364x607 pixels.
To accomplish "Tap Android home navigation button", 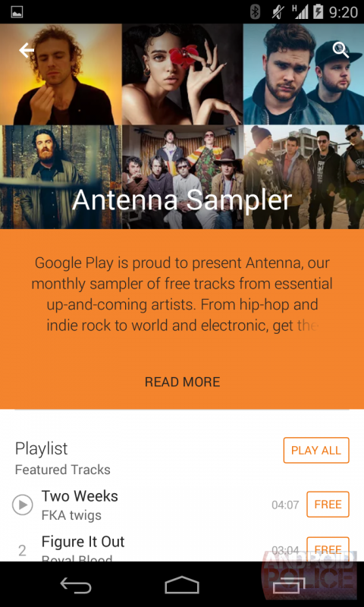I will (182, 584).
